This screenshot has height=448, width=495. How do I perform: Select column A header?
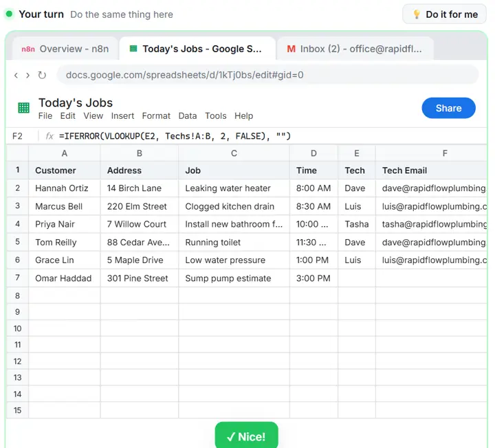[65, 153]
